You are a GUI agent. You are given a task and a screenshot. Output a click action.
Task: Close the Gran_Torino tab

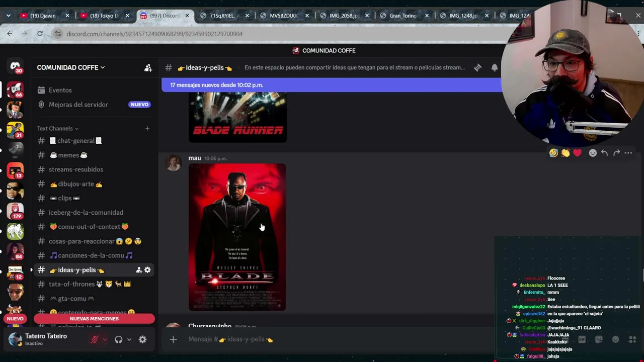[427, 16]
